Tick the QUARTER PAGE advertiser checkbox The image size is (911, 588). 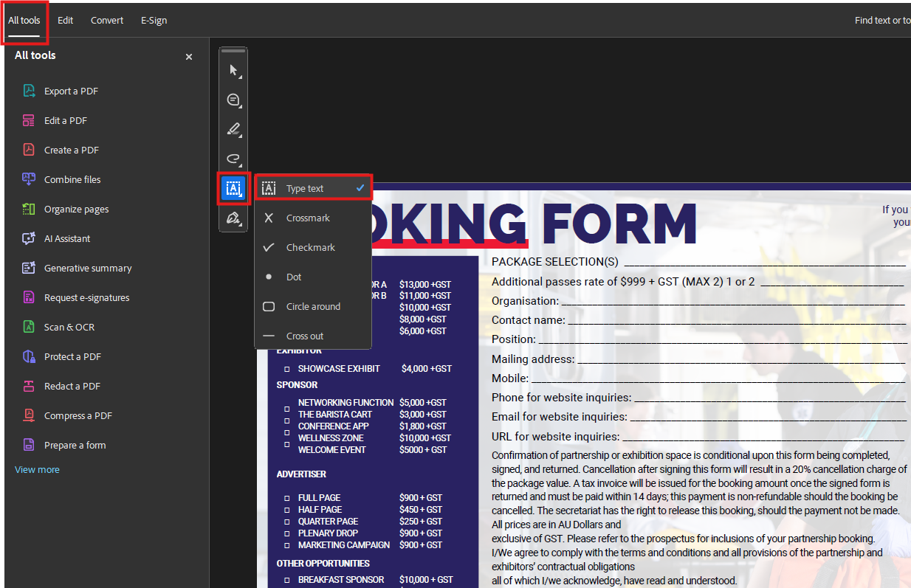coord(287,522)
